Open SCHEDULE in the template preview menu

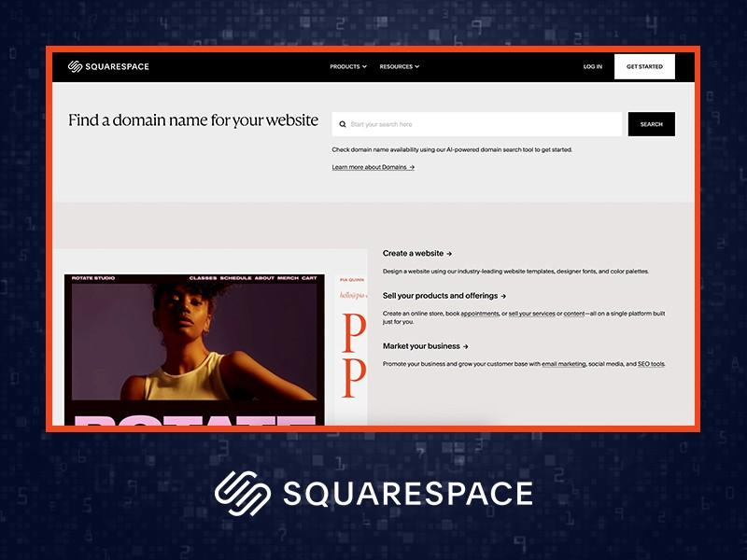(x=236, y=277)
